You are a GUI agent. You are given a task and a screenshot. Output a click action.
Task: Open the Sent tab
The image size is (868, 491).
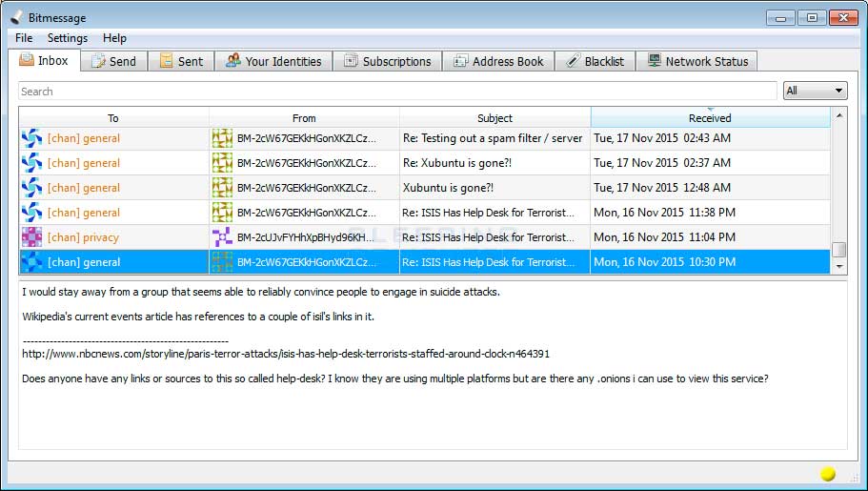(x=181, y=61)
